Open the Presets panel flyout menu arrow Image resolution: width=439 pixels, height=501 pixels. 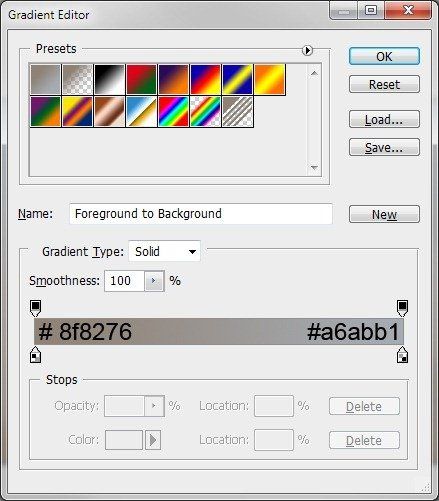307,50
